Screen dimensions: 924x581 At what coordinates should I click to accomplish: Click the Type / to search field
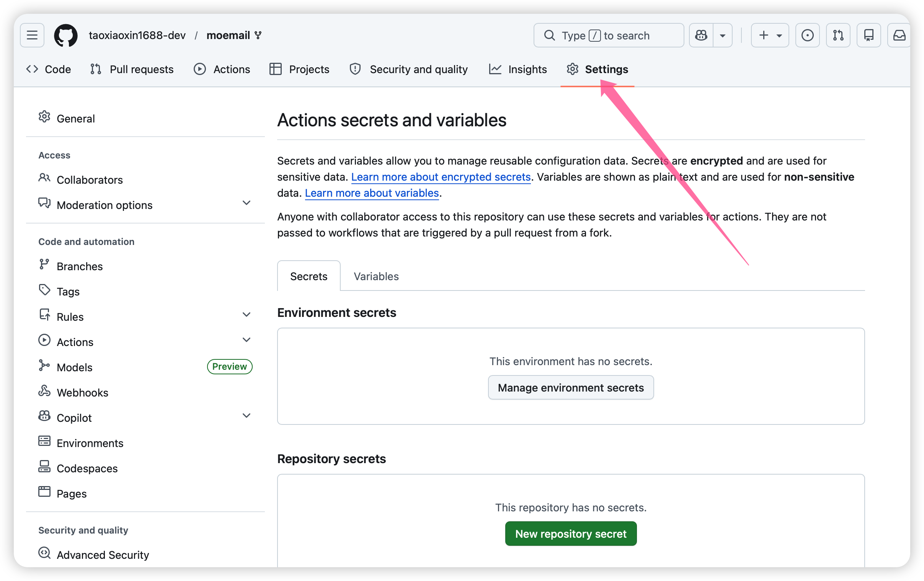point(609,35)
